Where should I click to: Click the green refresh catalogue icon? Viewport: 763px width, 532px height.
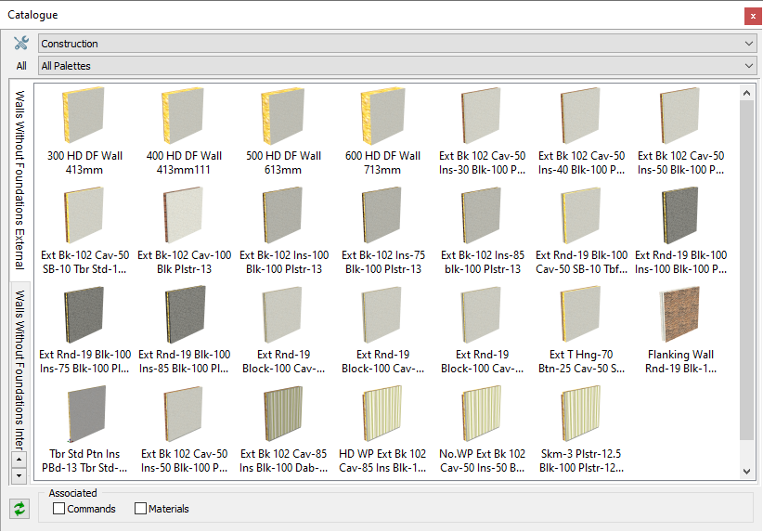click(x=19, y=509)
